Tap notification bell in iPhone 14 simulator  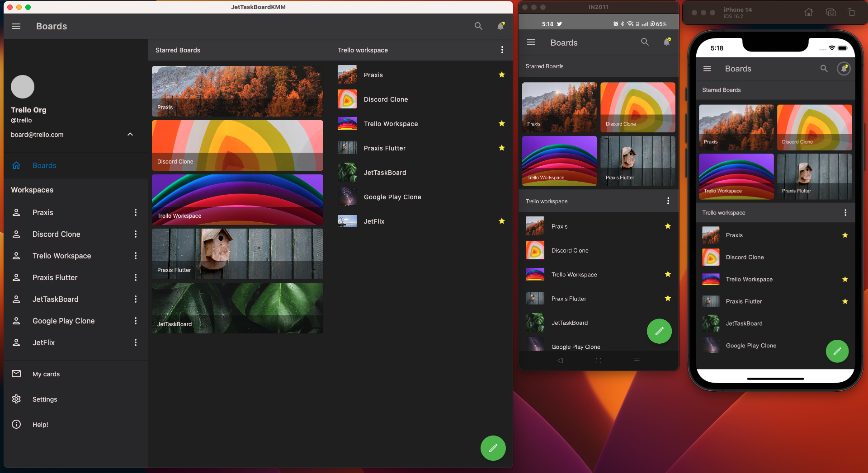844,68
